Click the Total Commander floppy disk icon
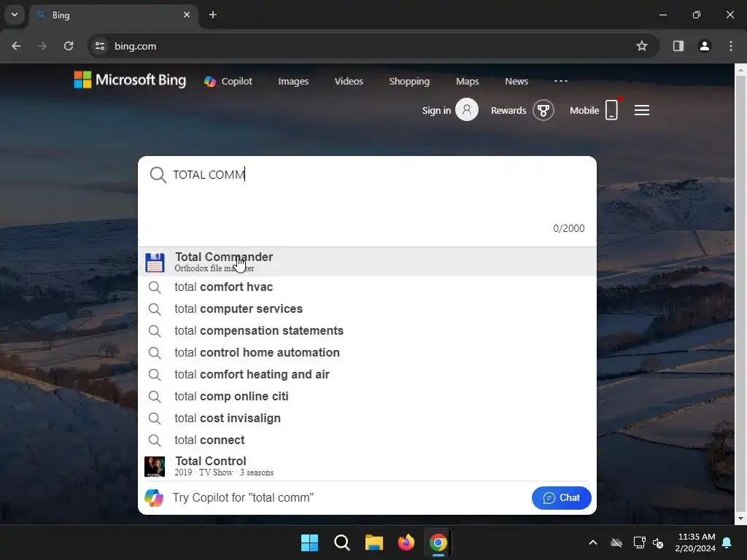Viewport: 747px width, 560px height. pyautogui.click(x=155, y=262)
